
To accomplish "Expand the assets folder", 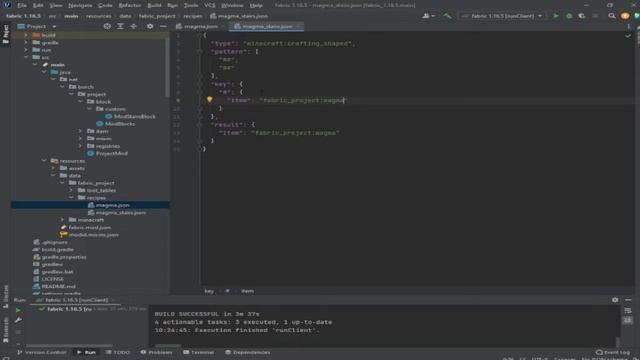I will [x=53, y=168].
